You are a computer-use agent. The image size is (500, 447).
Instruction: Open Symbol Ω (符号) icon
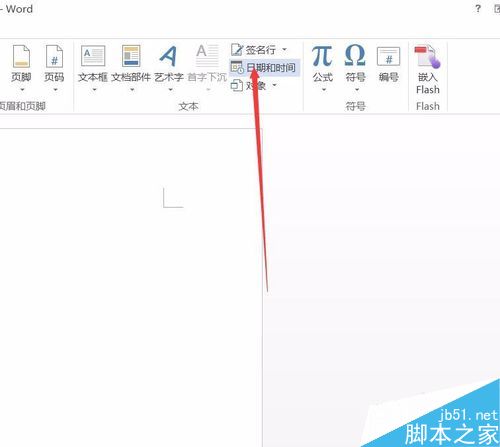point(355,55)
